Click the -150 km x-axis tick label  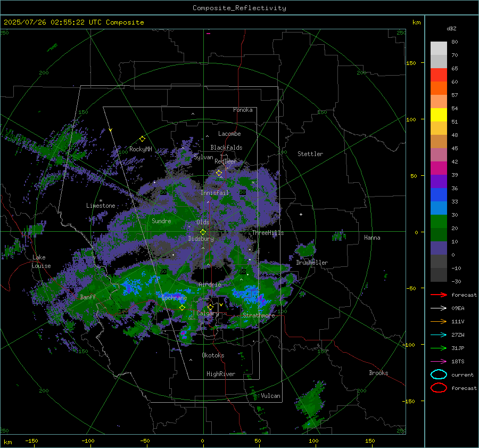click(x=31, y=441)
